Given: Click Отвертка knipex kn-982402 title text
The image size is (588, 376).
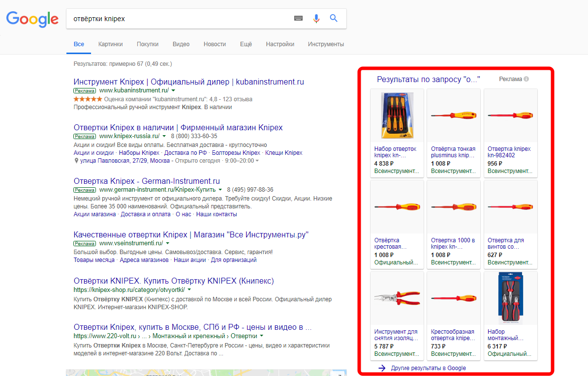Looking at the screenshot, I should (x=509, y=152).
